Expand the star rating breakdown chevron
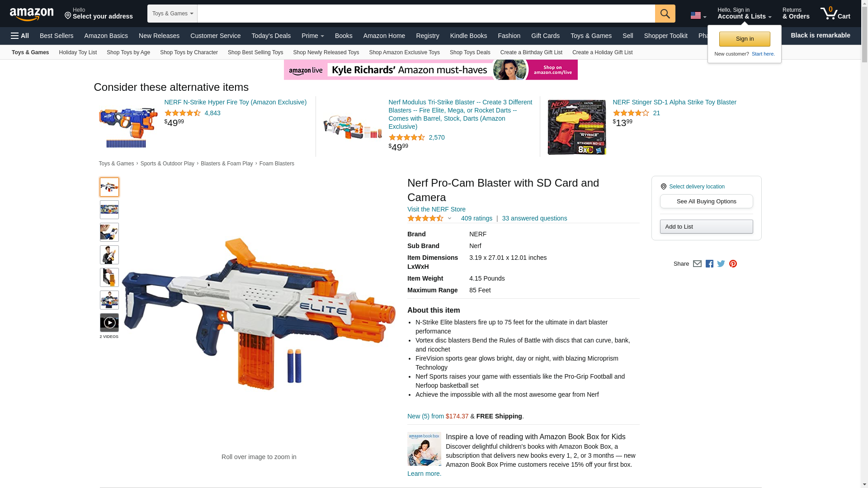This screenshot has width=868, height=488. [449, 219]
